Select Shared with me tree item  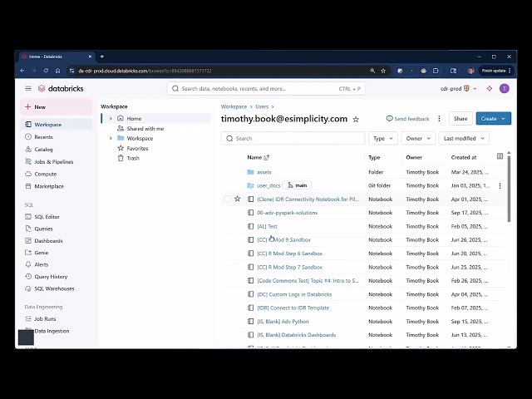point(145,129)
